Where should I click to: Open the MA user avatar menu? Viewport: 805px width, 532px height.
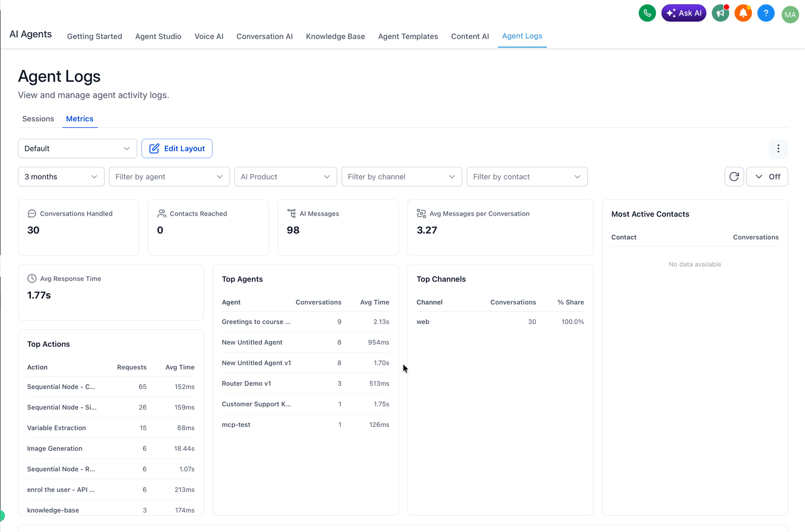pos(790,15)
